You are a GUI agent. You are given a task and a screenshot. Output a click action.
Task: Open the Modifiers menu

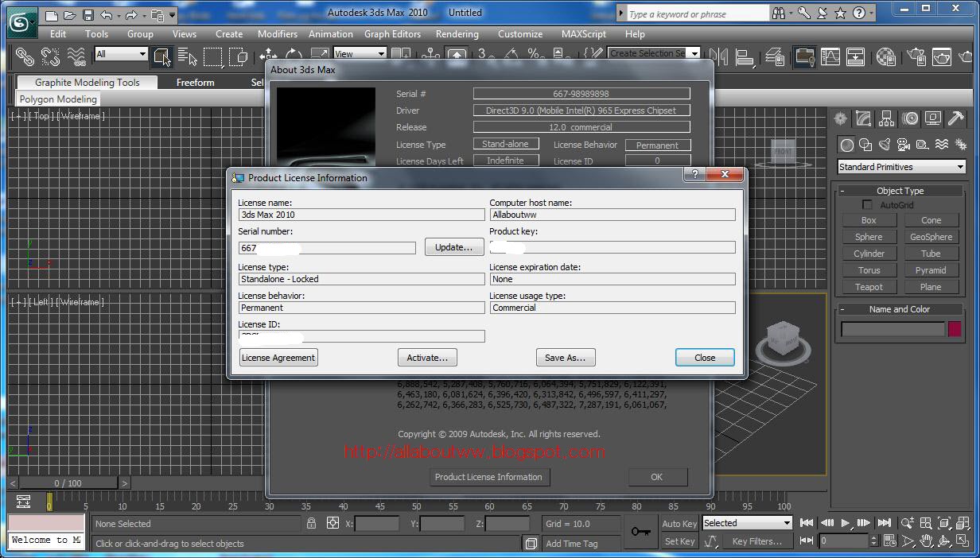278,34
